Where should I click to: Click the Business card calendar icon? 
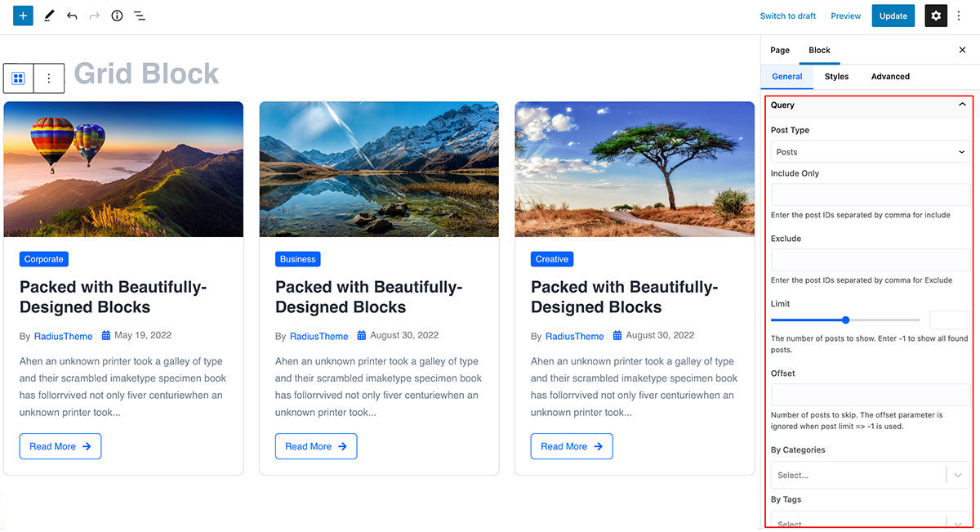coord(362,336)
